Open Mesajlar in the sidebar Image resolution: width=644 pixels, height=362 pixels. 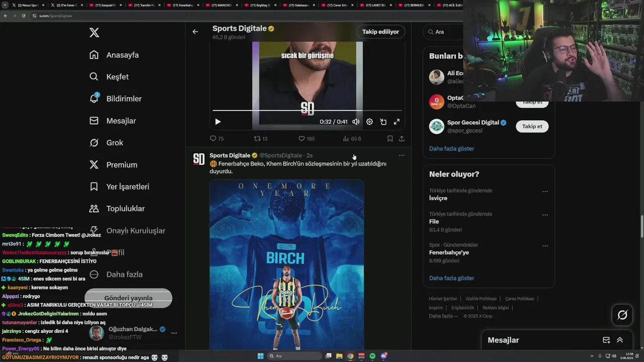113,121
